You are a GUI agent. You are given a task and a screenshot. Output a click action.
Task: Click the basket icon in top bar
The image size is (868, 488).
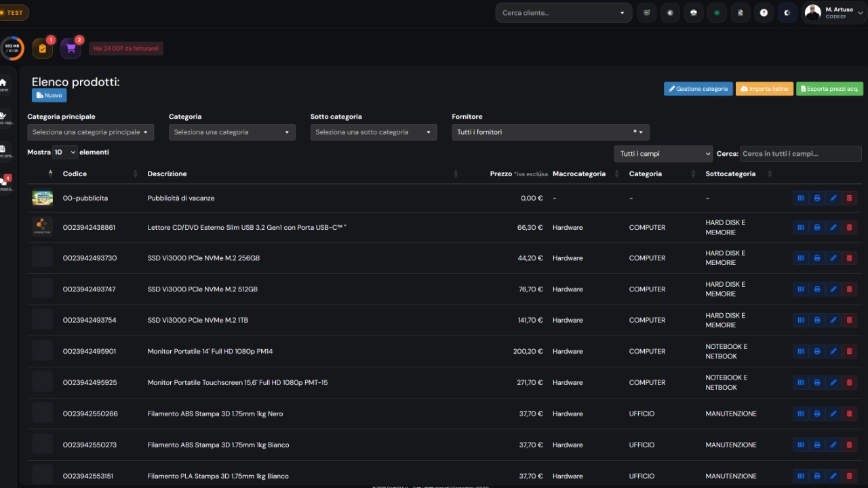click(x=693, y=13)
